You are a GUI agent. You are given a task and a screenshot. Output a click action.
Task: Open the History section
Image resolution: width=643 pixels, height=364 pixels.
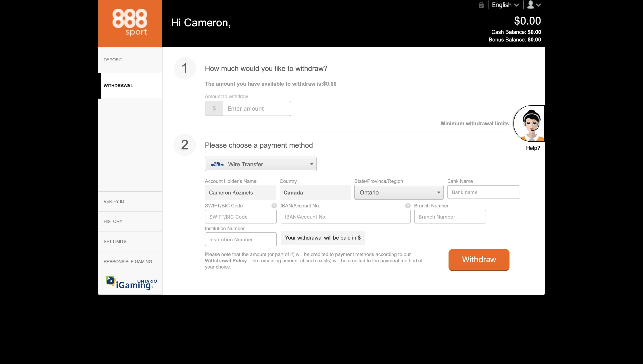[113, 221]
